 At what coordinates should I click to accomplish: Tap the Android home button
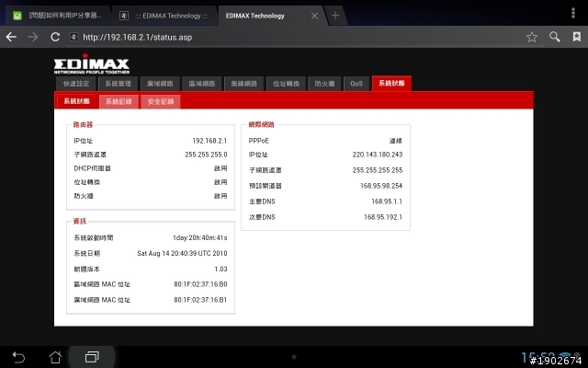(55, 357)
